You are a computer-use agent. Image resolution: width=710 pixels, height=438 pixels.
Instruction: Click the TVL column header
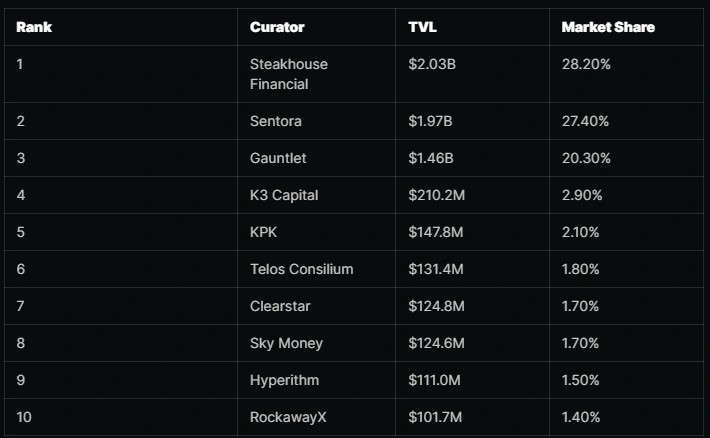click(x=422, y=27)
